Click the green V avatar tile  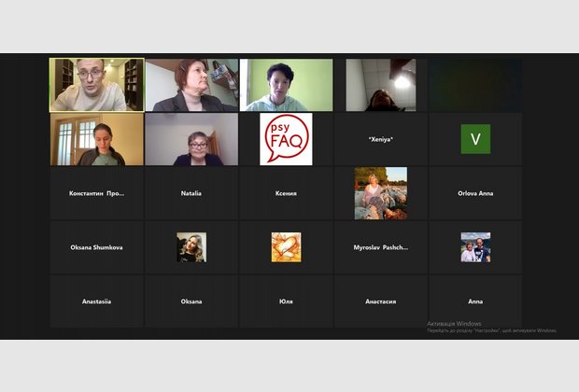tap(475, 139)
